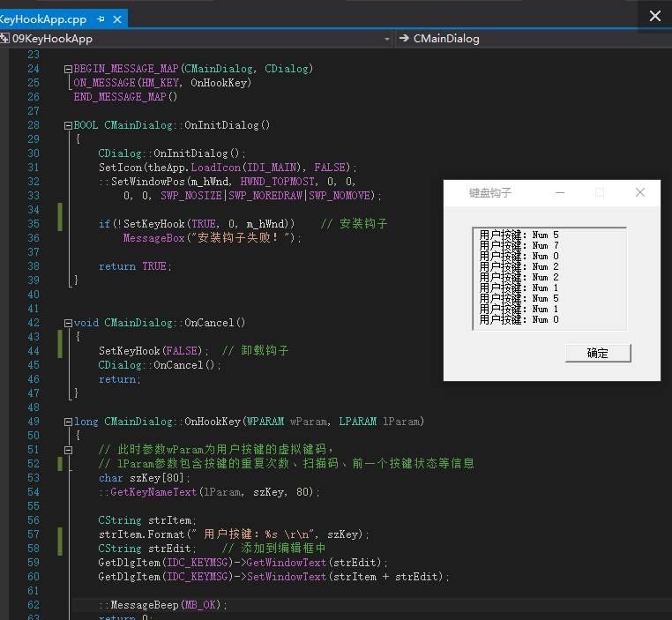Collapse the BEGIN_MESSAGE_MAP code block
The image size is (672, 620).
coord(68,69)
